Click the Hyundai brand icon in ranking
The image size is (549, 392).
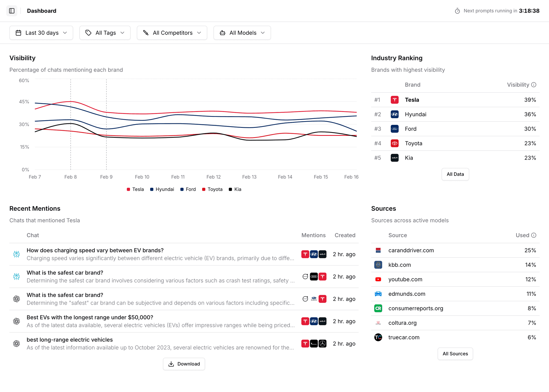click(395, 114)
